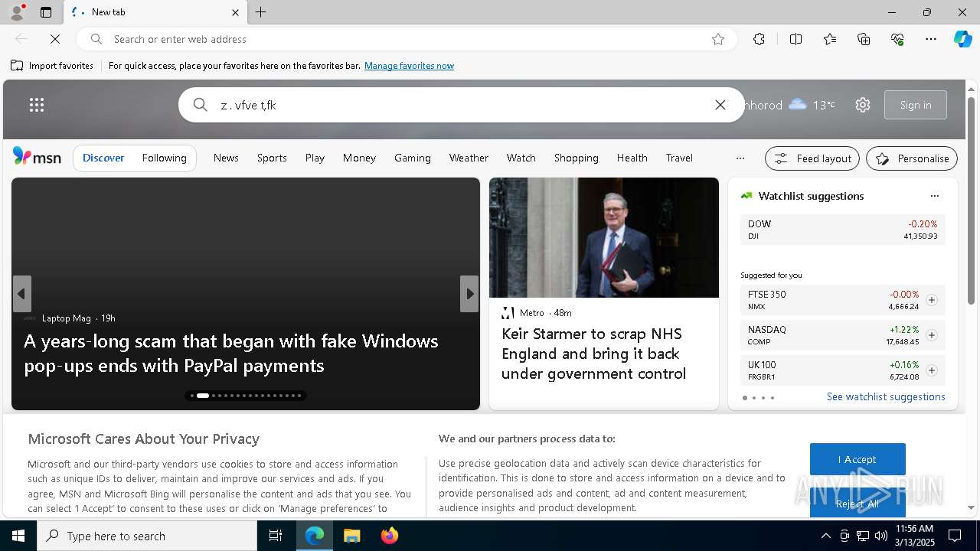Open the Watch category
The width and height of the screenshot is (980, 551).
tap(521, 158)
